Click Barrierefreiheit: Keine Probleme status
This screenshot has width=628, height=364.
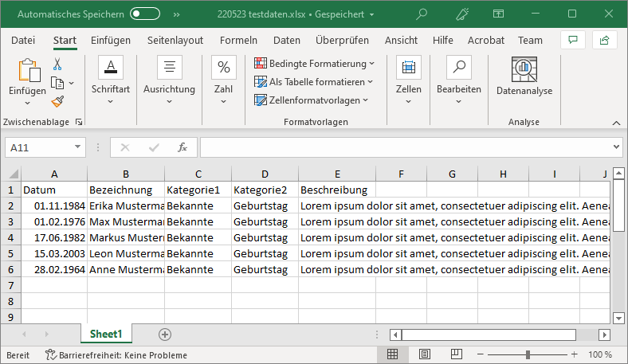[116, 355]
